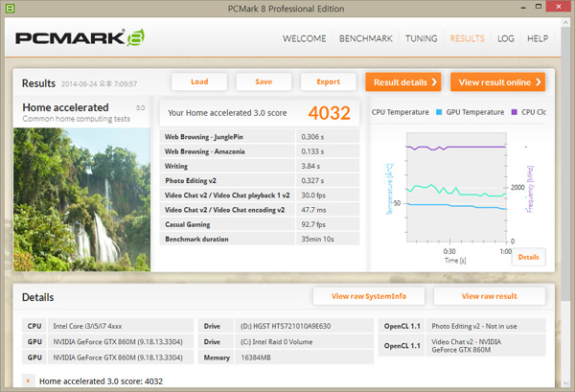This screenshot has width=575, height=392.
Task: Click the graph Details button
Action: [x=528, y=257]
